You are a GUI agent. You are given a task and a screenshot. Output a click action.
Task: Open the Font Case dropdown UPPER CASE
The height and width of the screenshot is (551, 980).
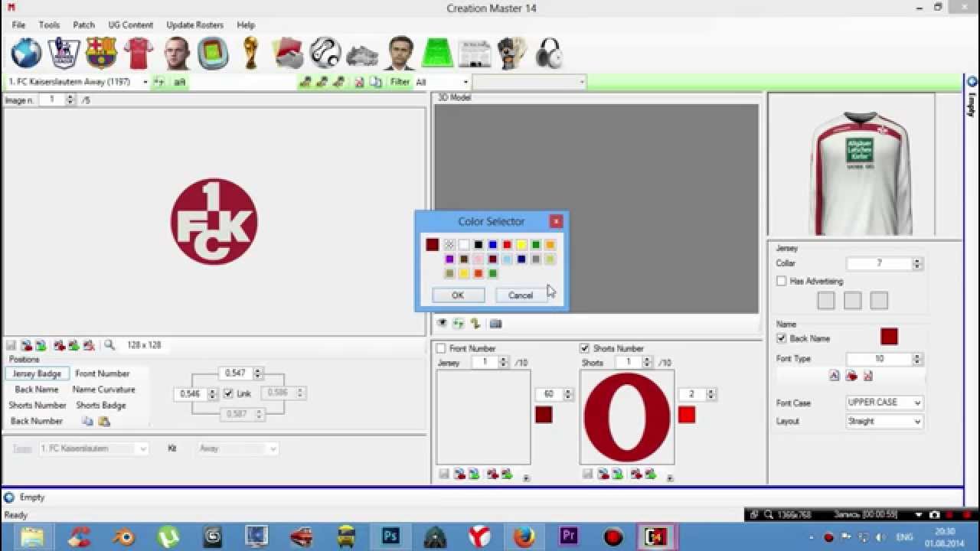pyautogui.click(x=884, y=403)
